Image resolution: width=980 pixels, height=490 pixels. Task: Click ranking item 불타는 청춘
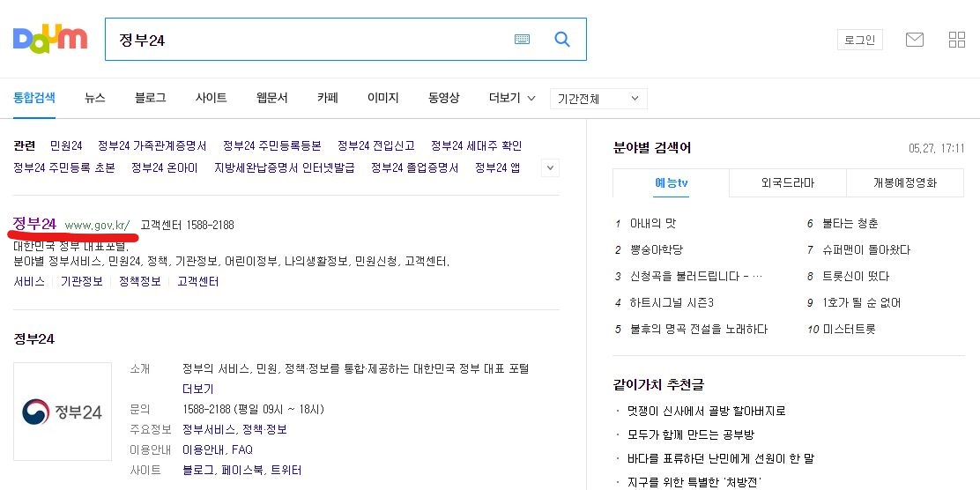tap(850, 223)
